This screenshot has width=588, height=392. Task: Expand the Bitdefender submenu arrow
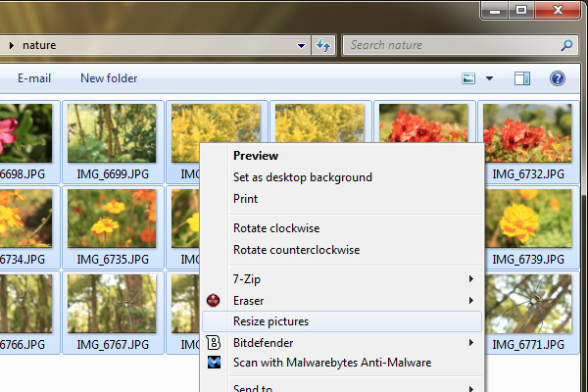tap(471, 343)
